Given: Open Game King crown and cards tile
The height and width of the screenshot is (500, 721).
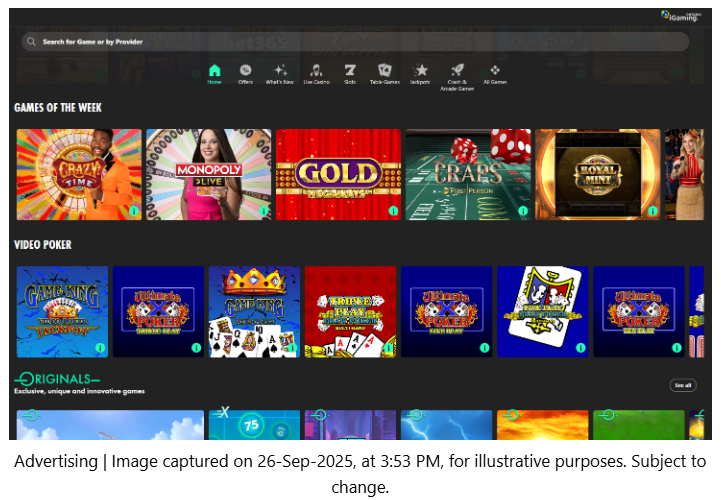Looking at the screenshot, I should [254, 311].
